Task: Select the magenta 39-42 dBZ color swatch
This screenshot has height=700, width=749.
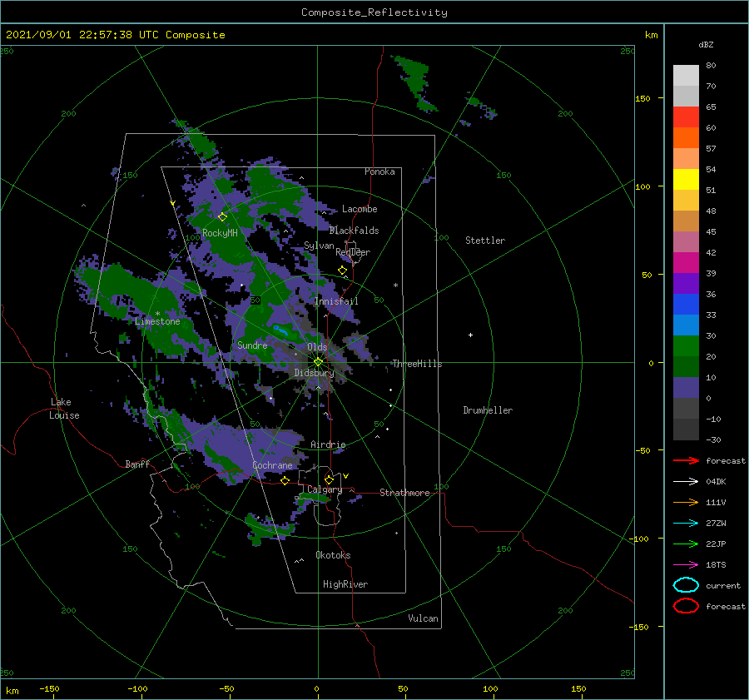Action: point(686,263)
